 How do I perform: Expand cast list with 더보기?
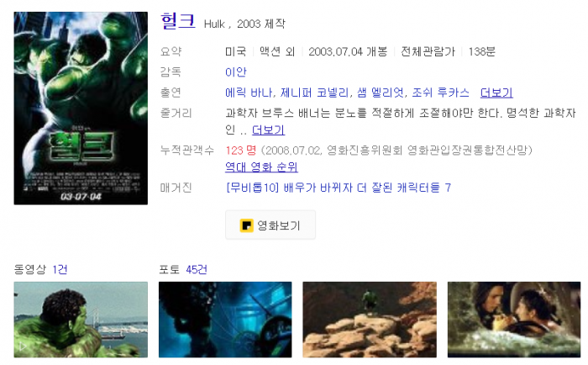click(x=496, y=93)
